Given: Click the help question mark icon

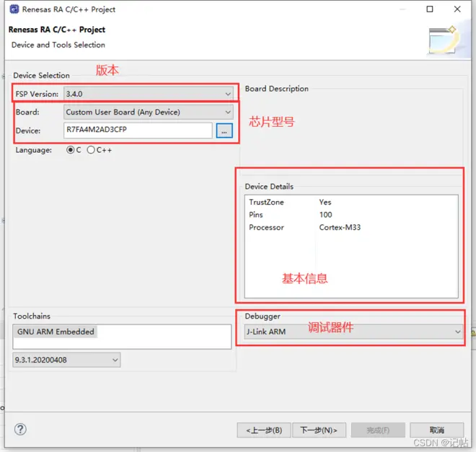Looking at the screenshot, I should coord(20,429).
